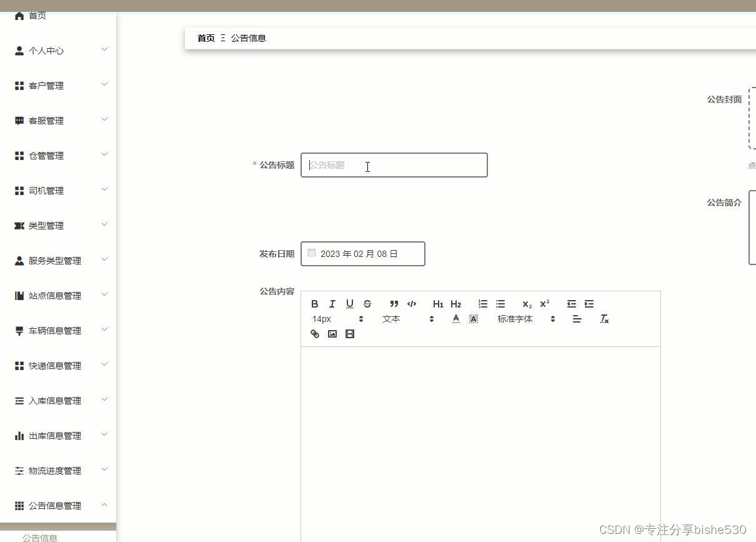Insert an image into the announcement content
The width and height of the screenshot is (756, 542).
[332, 334]
